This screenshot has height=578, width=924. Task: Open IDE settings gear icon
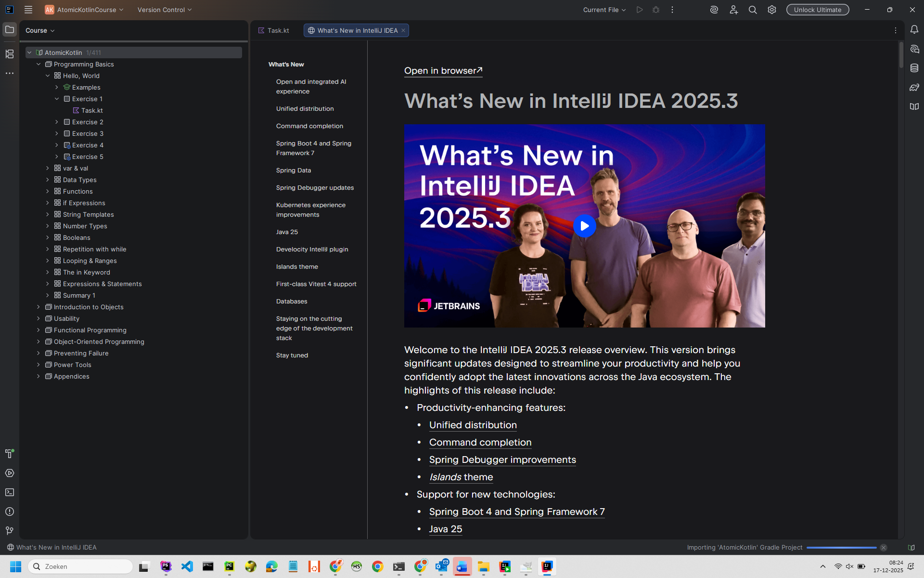(772, 10)
